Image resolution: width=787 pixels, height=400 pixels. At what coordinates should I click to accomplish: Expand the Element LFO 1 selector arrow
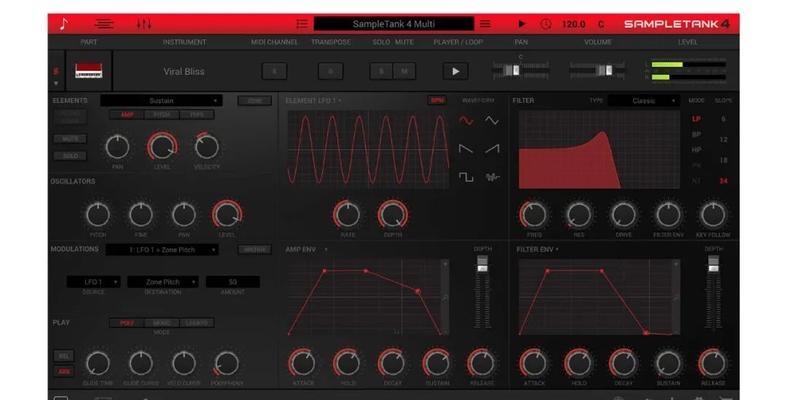pos(340,101)
